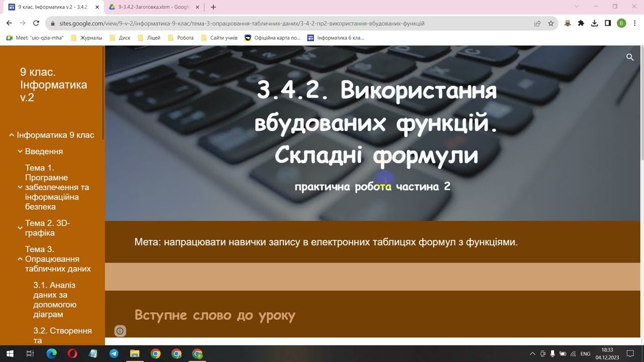Image resolution: width=644 pixels, height=362 pixels.
Task: Open Тема 1. Програмне забезпечення link
Action: click(57, 187)
